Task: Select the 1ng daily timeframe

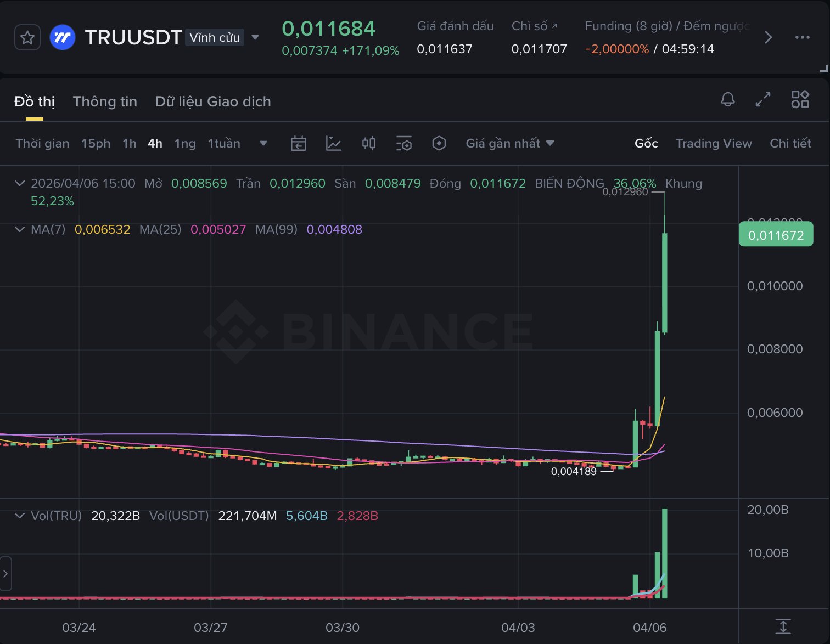Action: point(185,143)
